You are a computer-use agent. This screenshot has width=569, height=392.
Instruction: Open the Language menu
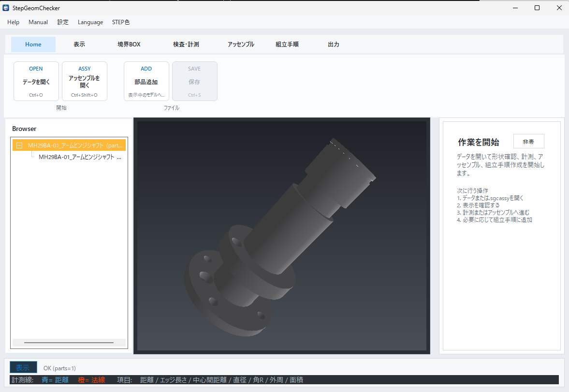pos(90,22)
